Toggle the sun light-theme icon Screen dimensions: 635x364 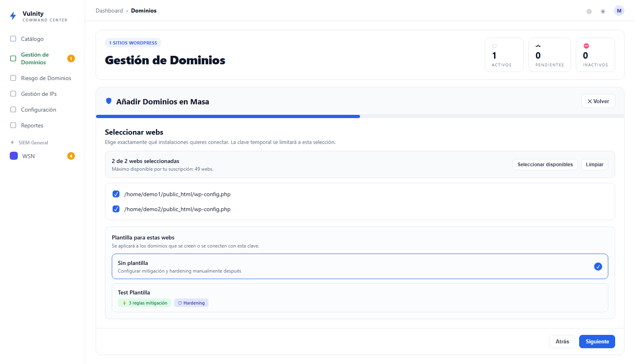pos(603,11)
